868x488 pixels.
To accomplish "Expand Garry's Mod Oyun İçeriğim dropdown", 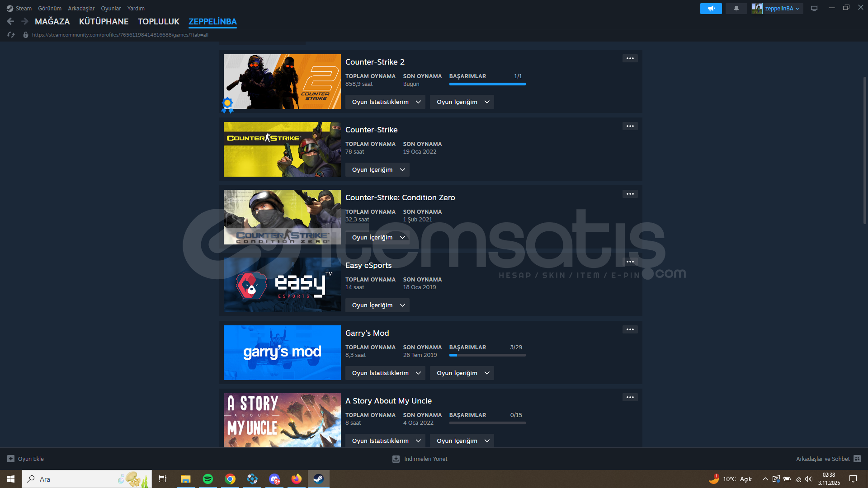I will coord(462,373).
